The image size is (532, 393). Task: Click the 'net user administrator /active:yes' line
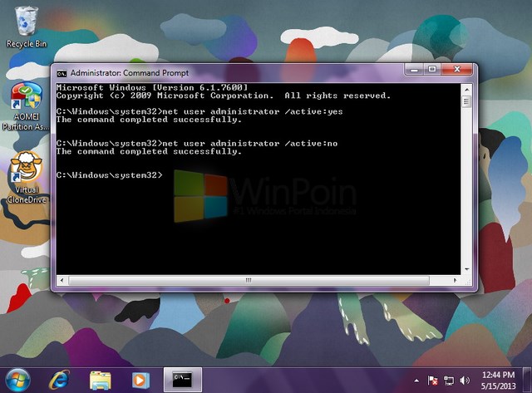tap(199, 111)
